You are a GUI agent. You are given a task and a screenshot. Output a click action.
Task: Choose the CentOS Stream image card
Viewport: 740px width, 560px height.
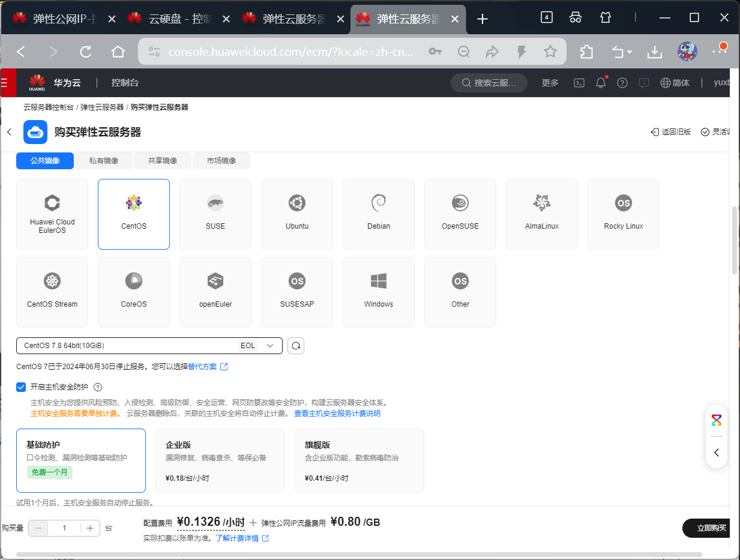pyautogui.click(x=52, y=292)
